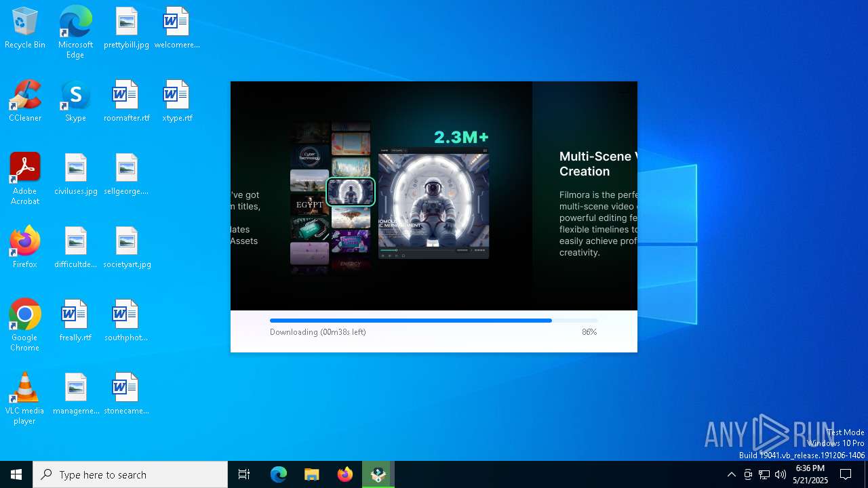
Task: Open File Explorer from the taskbar
Action: pyautogui.click(x=312, y=474)
